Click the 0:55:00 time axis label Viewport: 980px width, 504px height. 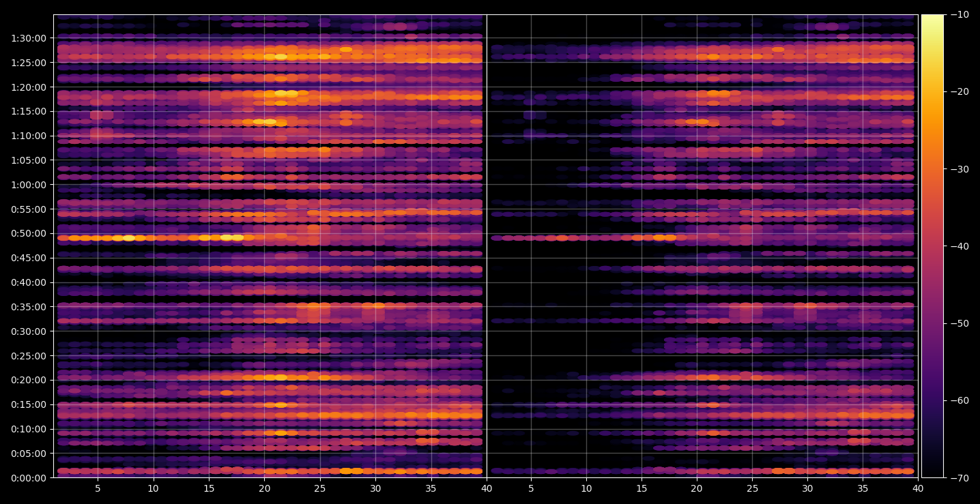28,209
